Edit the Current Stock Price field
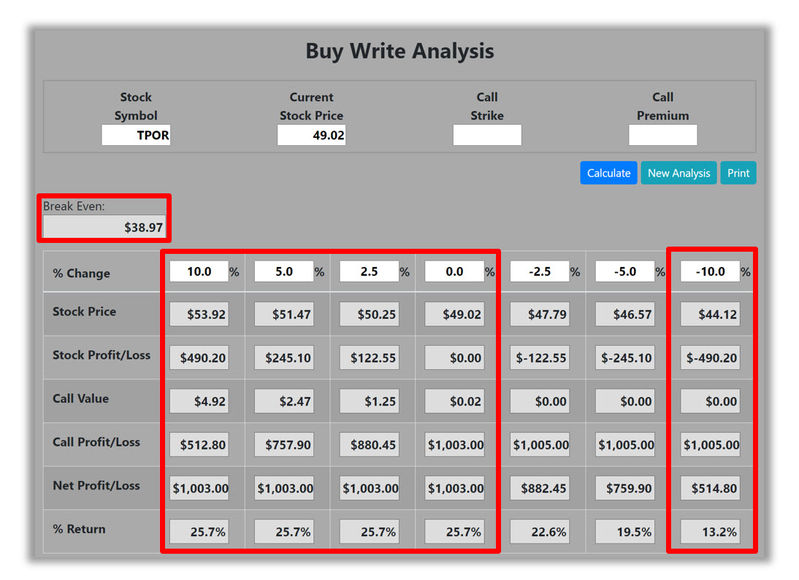799x580 pixels. (x=311, y=135)
